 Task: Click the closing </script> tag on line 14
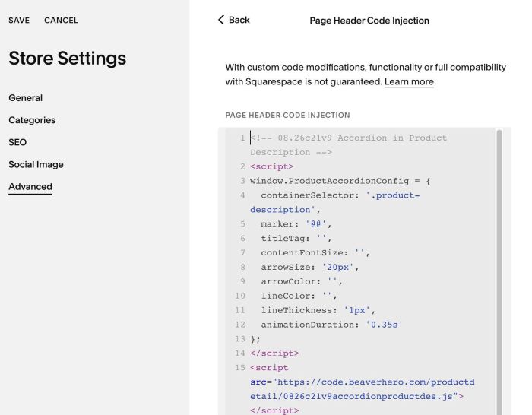click(274, 353)
